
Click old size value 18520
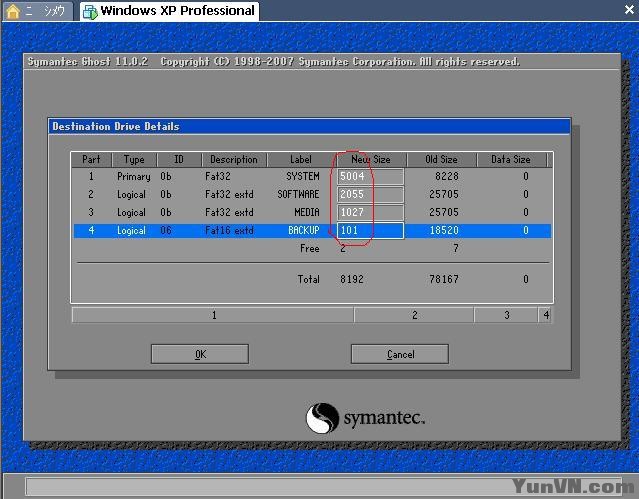point(444,230)
